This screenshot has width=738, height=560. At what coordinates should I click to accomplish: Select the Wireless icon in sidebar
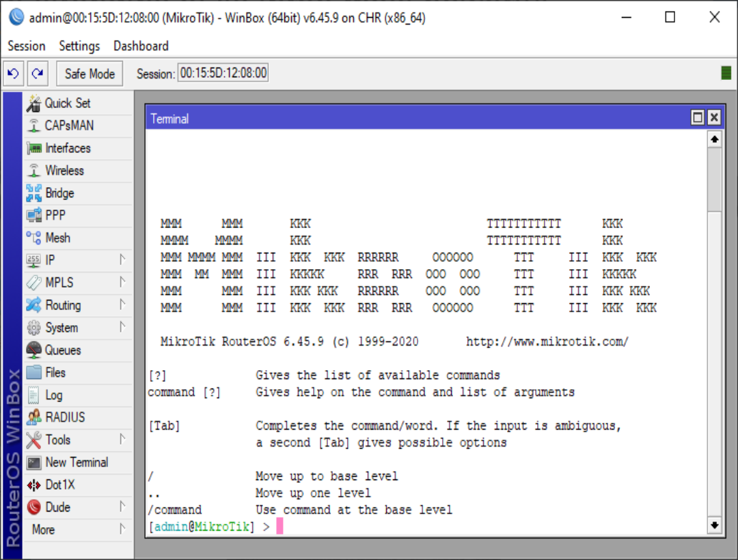tap(33, 171)
